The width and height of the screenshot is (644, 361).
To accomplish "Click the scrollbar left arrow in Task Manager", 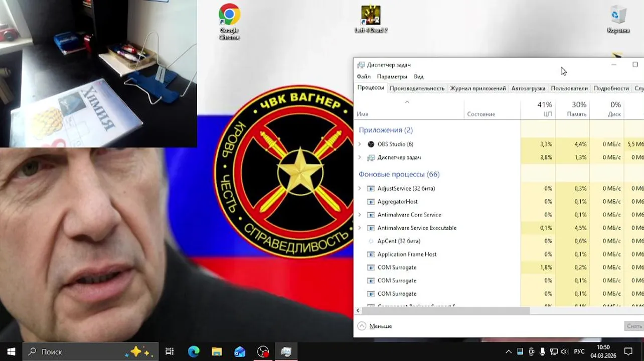I will 358,310.
